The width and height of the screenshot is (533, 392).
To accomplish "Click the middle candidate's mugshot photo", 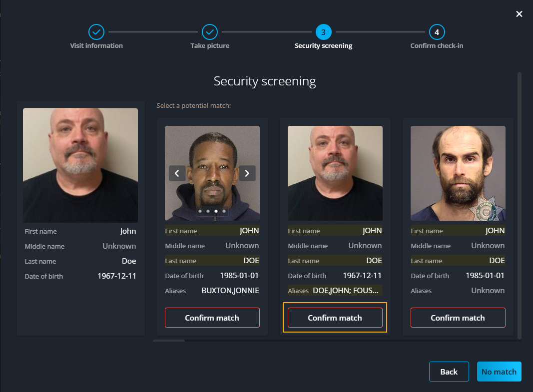I will 335,173.
